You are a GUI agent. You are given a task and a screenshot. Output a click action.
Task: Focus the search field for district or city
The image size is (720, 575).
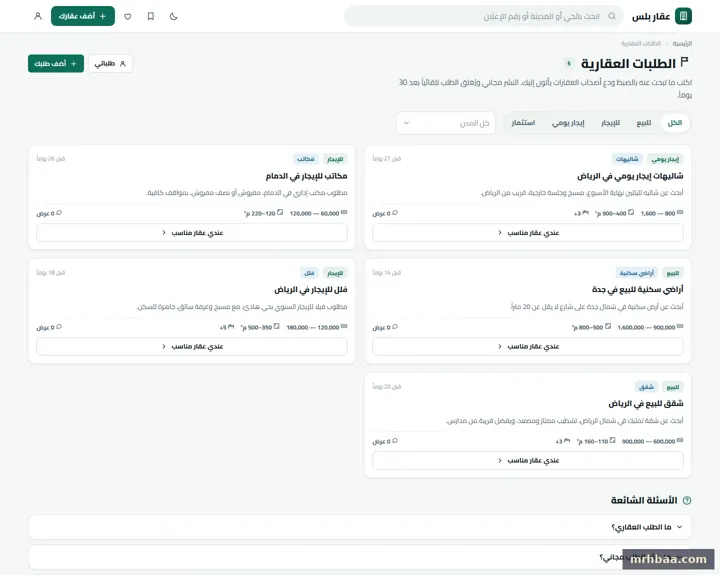point(484,16)
